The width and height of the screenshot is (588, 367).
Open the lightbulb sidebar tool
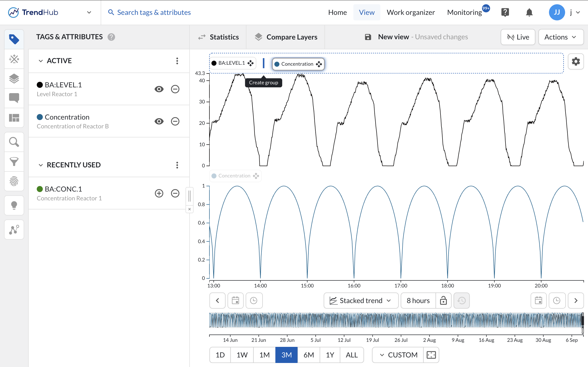coord(14,205)
